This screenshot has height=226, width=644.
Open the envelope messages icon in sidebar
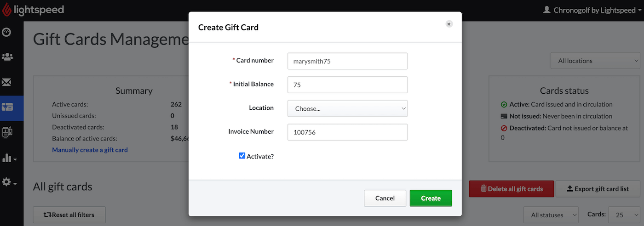[7, 82]
